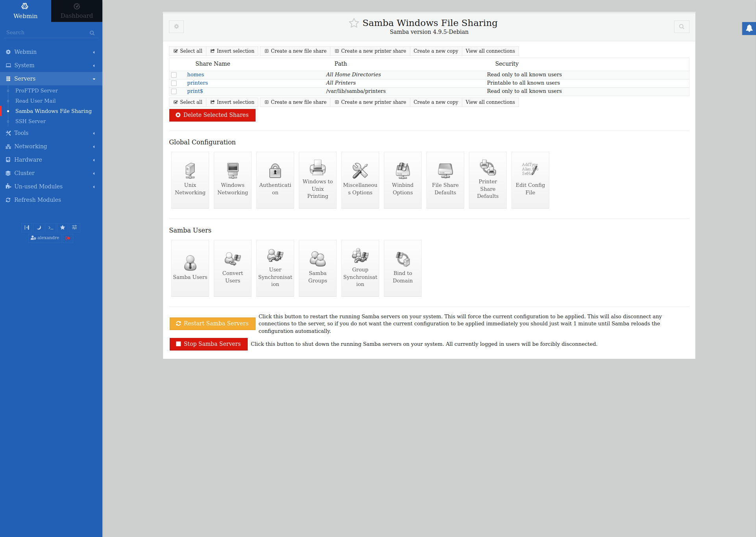Open Winbind Options icon
This screenshot has width=756, height=537.
pyautogui.click(x=402, y=180)
